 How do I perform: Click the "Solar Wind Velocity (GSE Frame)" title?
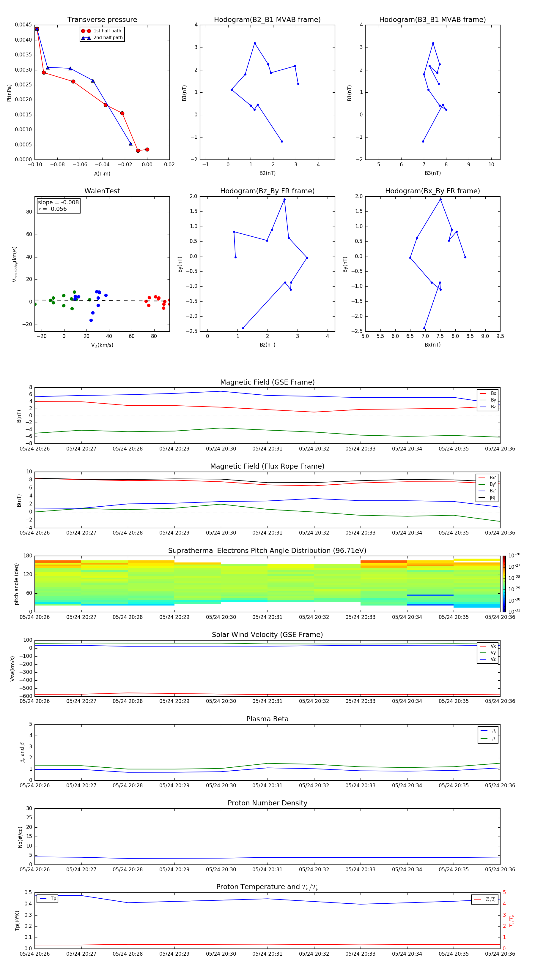tap(267, 635)
